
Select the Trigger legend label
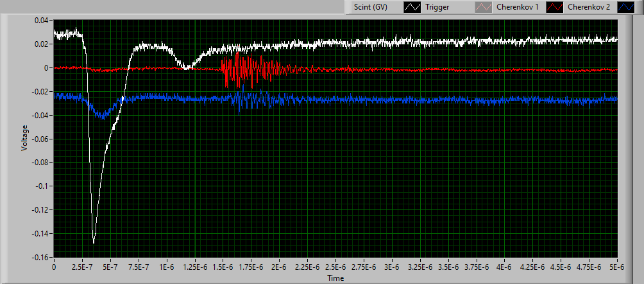point(437,7)
